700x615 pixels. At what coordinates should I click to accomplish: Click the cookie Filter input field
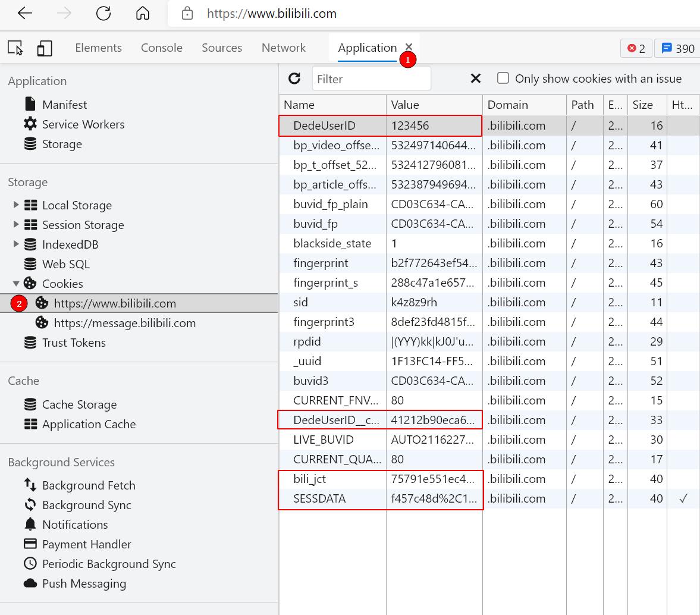372,79
